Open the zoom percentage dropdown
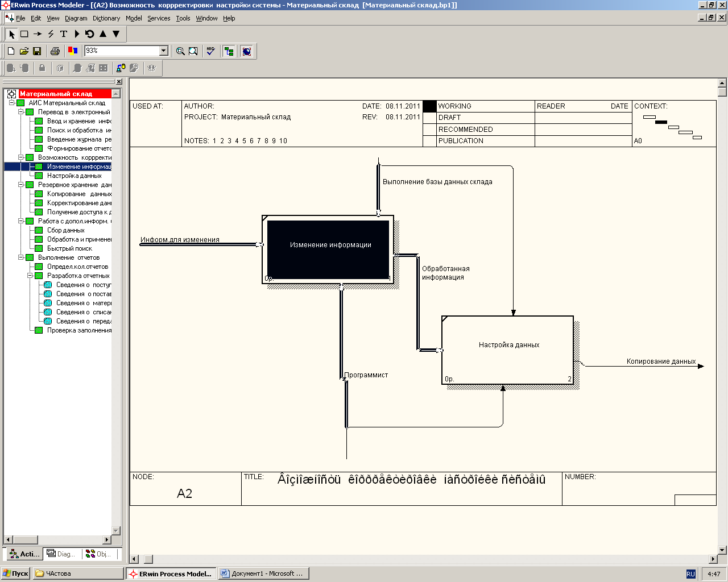Image resolution: width=728 pixels, height=582 pixels. (163, 51)
